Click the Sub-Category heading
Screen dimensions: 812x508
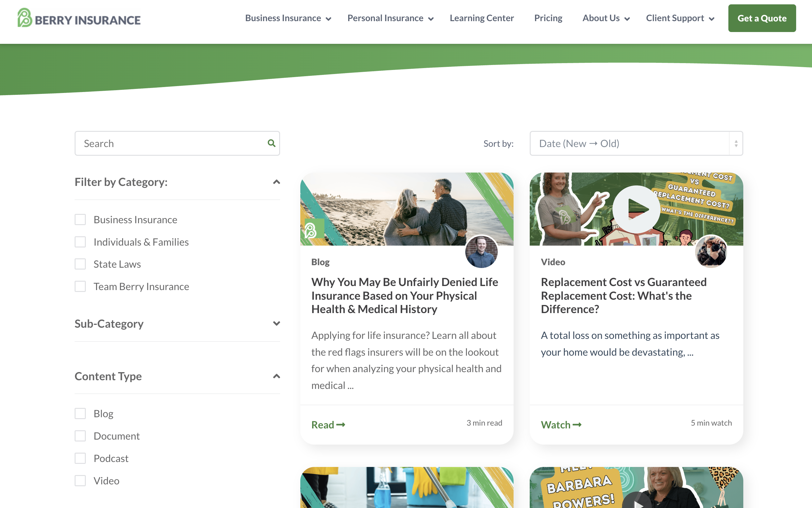pyautogui.click(x=109, y=324)
